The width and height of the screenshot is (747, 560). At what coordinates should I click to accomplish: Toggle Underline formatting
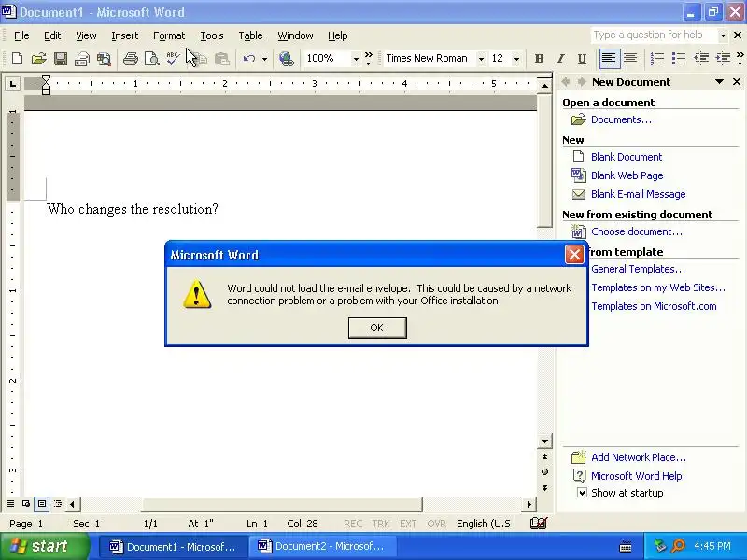[582, 59]
